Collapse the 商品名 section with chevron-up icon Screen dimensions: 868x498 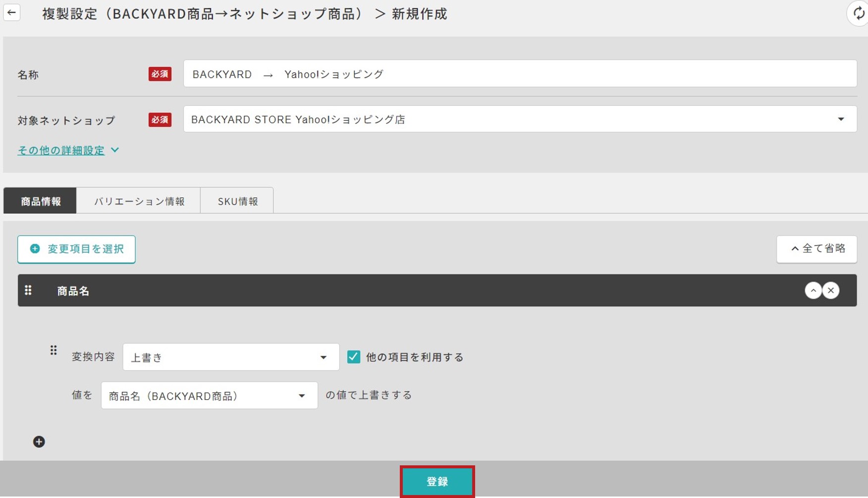point(813,291)
